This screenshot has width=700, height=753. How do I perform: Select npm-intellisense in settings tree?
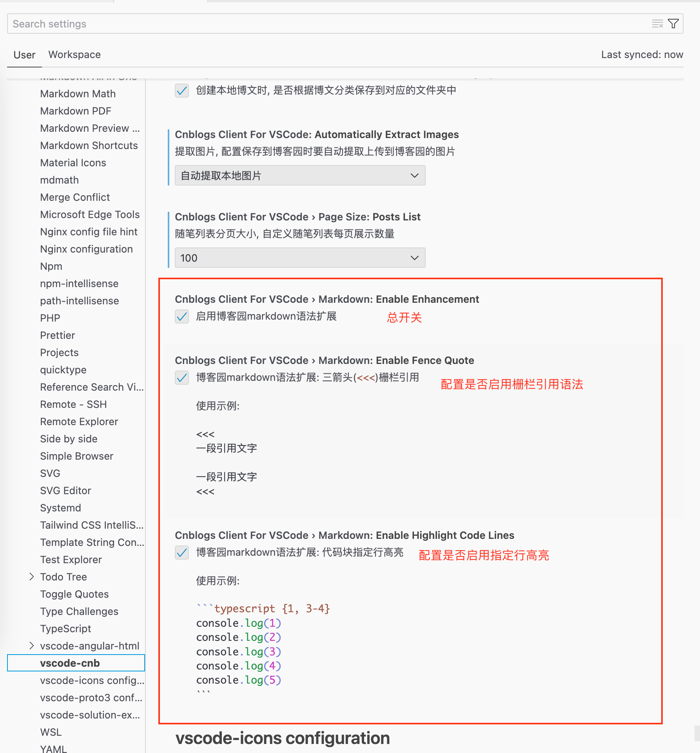[79, 284]
